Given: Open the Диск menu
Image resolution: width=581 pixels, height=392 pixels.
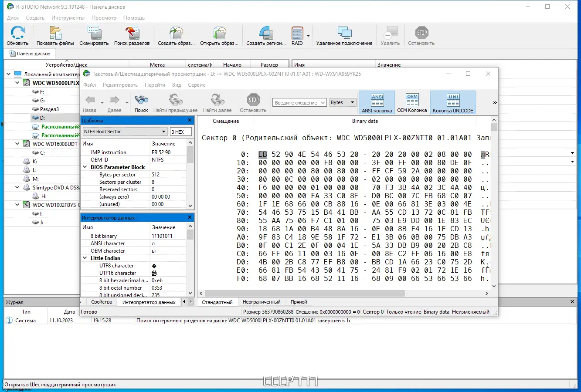Looking at the screenshot, I should click(x=13, y=18).
